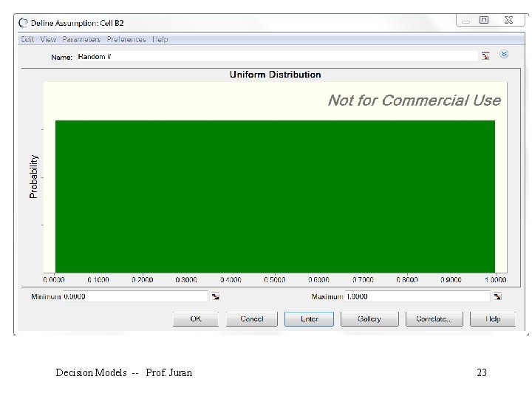Viewport: 532px width, 399px height.
Task: Click the Uniform Distribution chart title
Action: point(275,75)
